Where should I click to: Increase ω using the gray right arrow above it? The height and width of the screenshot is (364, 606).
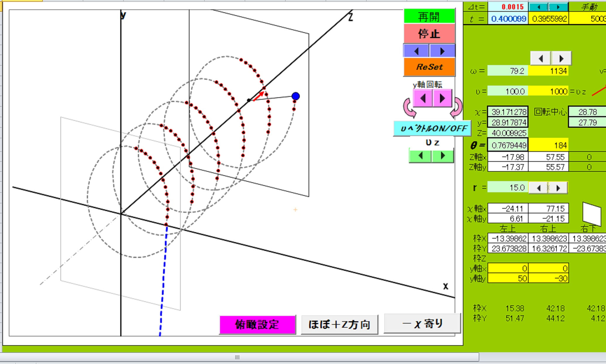tap(561, 59)
